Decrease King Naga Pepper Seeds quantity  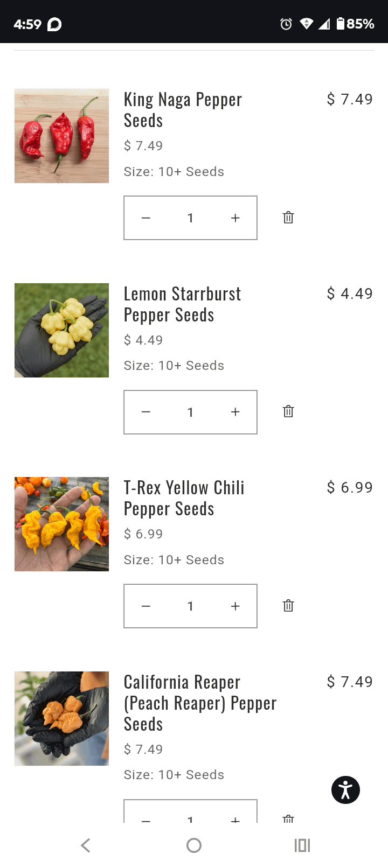coord(146,218)
